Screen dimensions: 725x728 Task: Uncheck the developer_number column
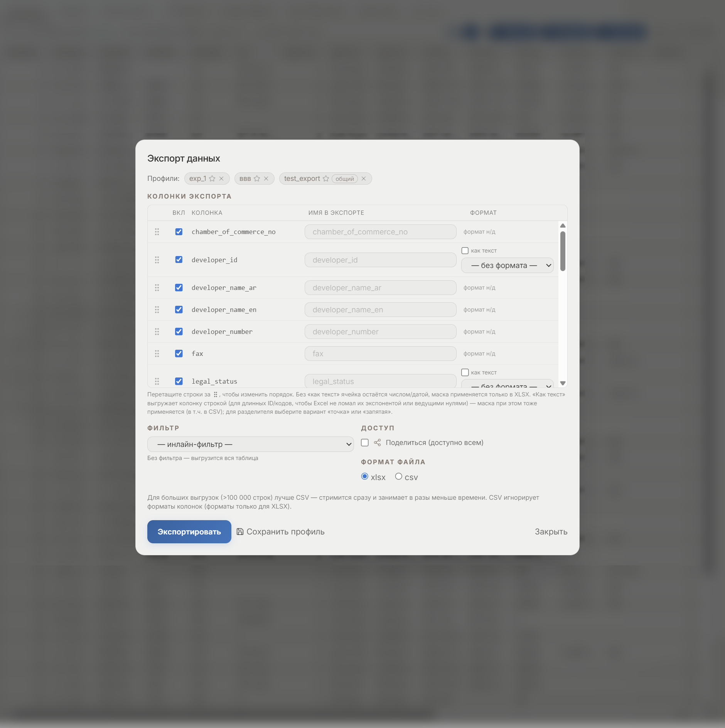(x=179, y=332)
